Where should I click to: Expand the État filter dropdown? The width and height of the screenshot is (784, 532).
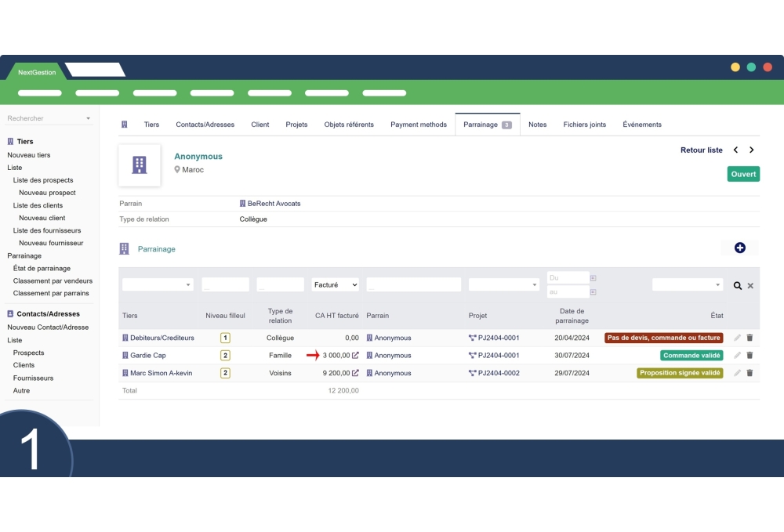(687, 285)
